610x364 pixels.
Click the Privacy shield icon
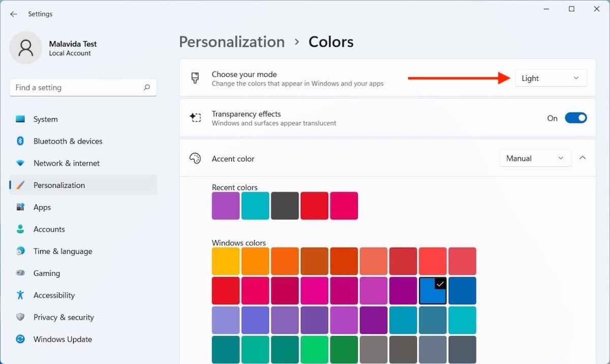20,317
